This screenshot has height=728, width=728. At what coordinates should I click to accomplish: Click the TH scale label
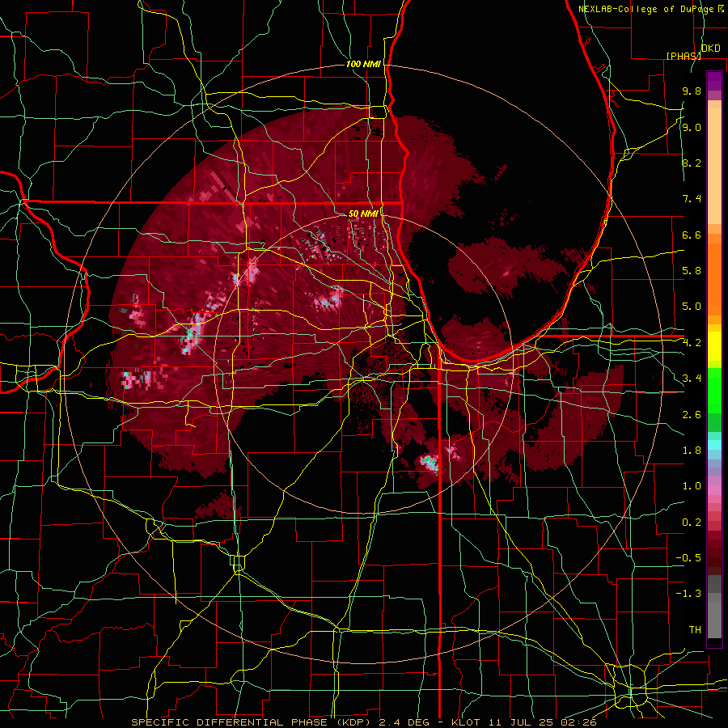tap(695, 630)
